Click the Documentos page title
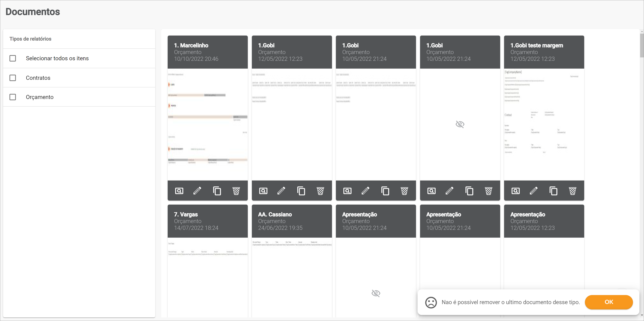The image size is (644, 321). coord(33,12)
